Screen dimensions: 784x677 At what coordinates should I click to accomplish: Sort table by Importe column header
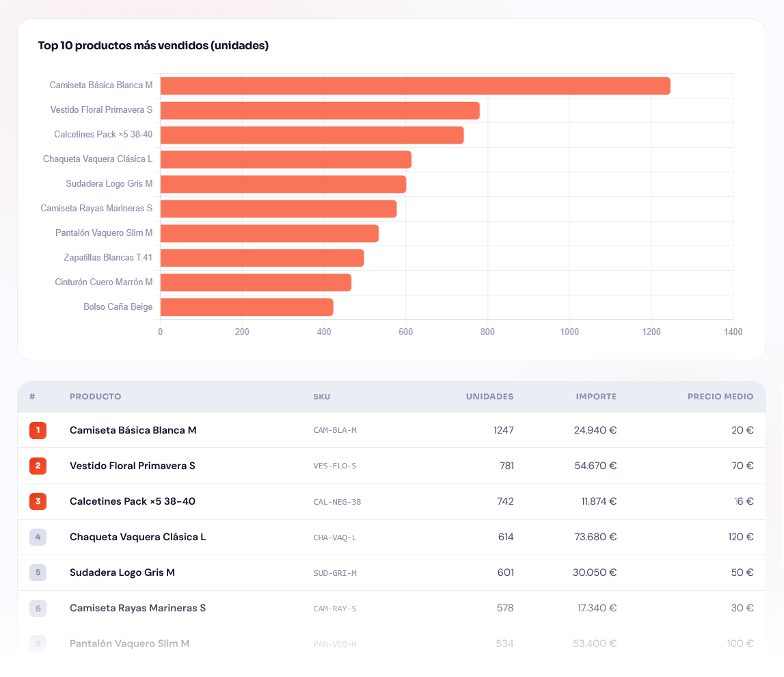(596, 397)
